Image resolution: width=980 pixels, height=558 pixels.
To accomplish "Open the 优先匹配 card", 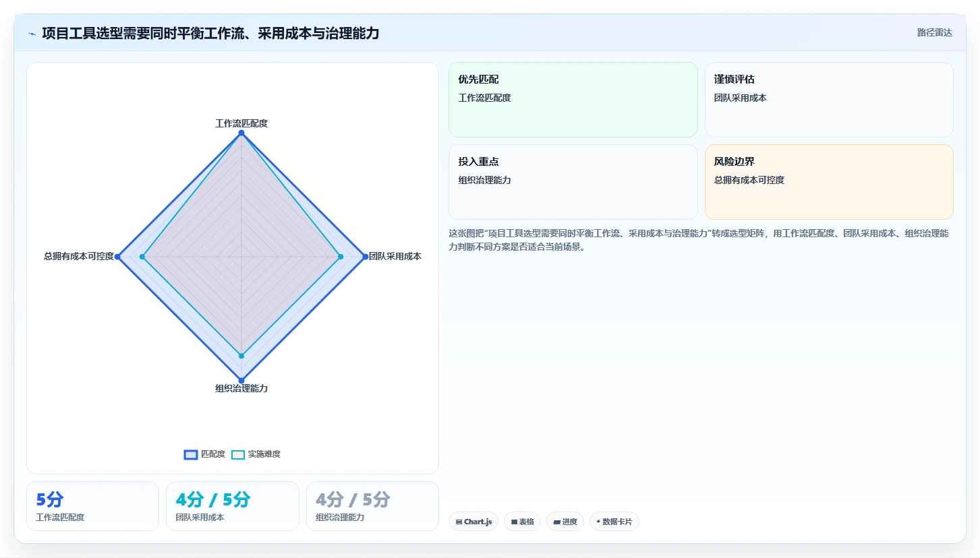I will pos(573,100).
